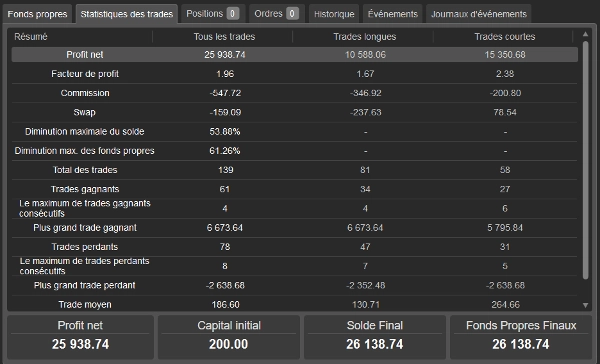Click the Trades longues column header
Viewport: 600px width, 364px height.
365,37
